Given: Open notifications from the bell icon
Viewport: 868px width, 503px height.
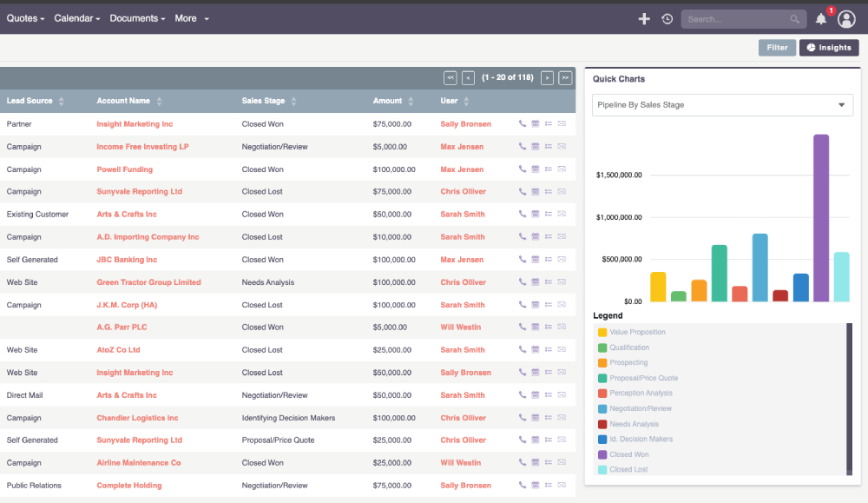Looking at the screenshot, I should [x=820, y=18].
